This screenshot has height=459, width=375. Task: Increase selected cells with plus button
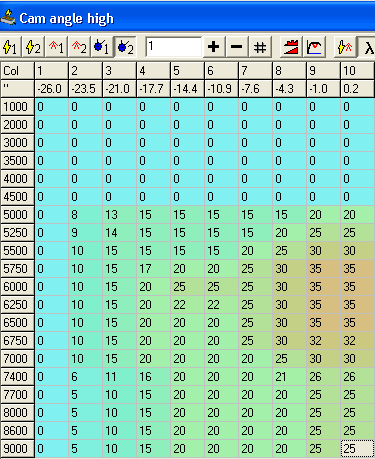click(x=213, y=47)
